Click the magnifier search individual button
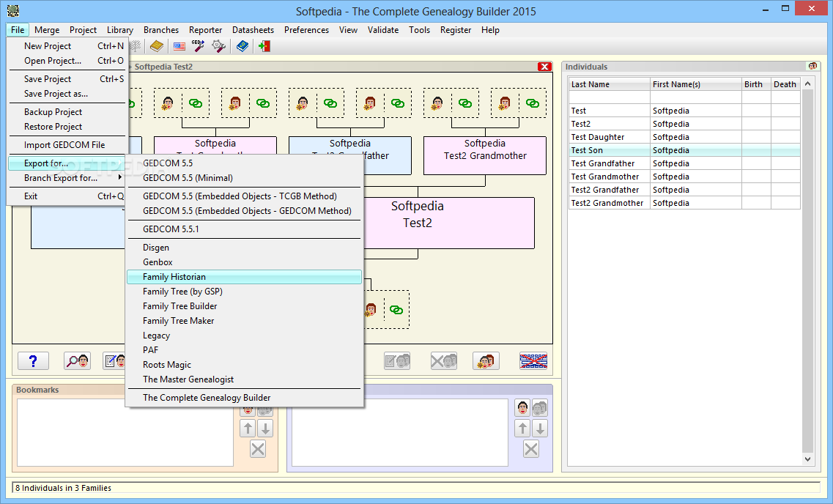The height and width of the screenshot is (504, 833). [x=77, y=361]
